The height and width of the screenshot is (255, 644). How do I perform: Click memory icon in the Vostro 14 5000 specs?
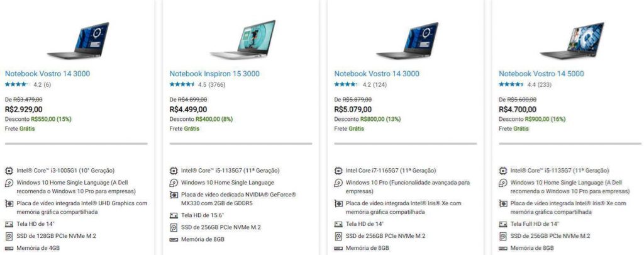pos(503,249)
